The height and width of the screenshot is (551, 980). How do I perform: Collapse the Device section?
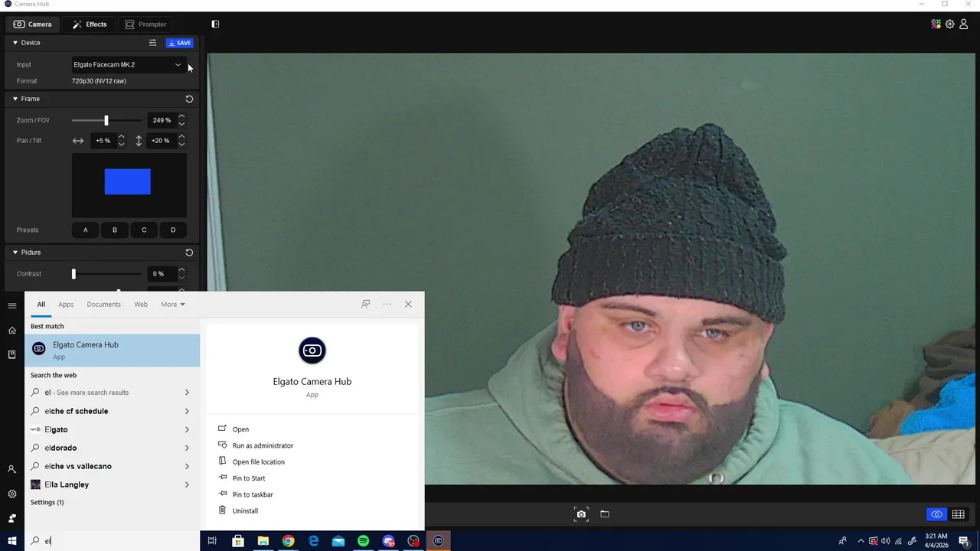click(x=15, y=43)
